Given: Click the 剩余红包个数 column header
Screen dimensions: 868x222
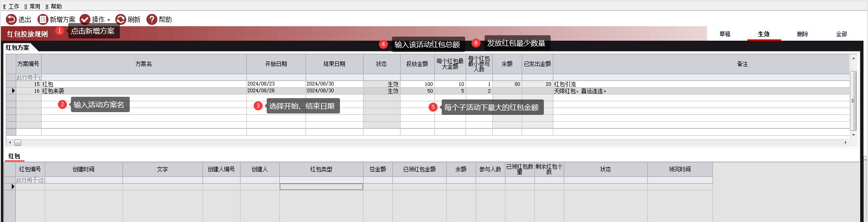Looking at the screenshot, I should click(x=549, y=169).
